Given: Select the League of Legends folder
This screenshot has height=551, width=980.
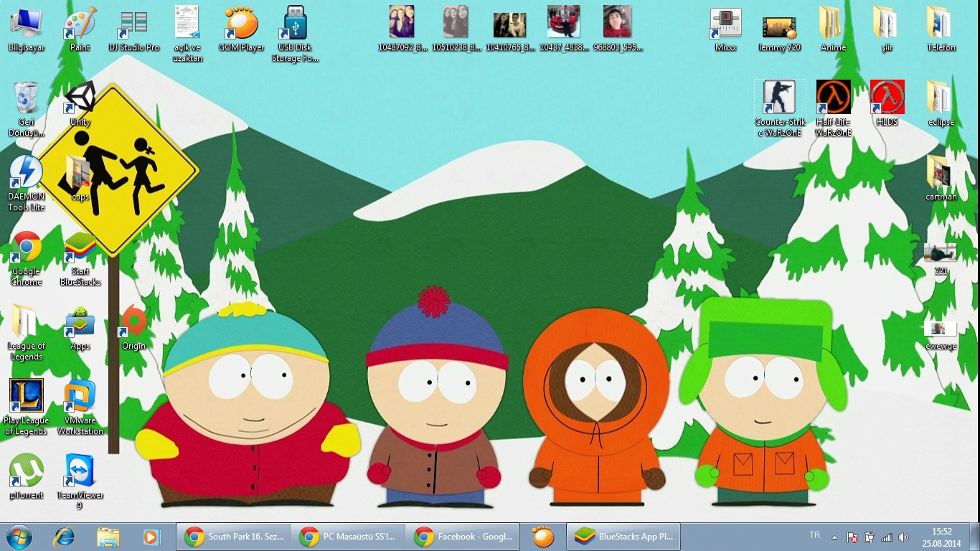Looking at the screenshot, I should (x=27, y=333).
